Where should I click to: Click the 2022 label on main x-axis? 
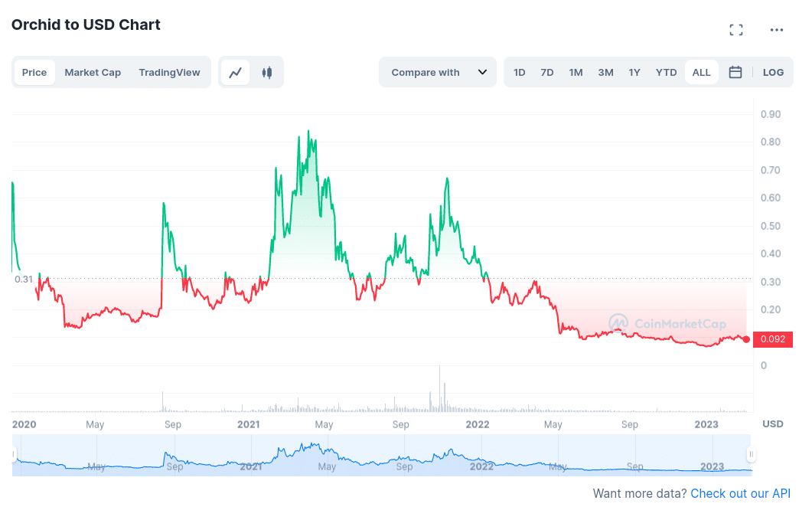click(478, 424)
